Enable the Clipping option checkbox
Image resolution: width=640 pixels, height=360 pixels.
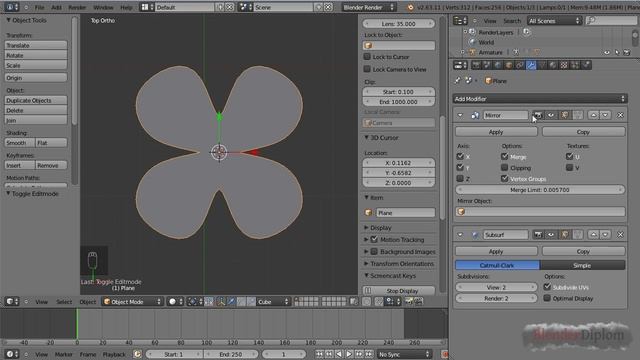click(504, 167)
